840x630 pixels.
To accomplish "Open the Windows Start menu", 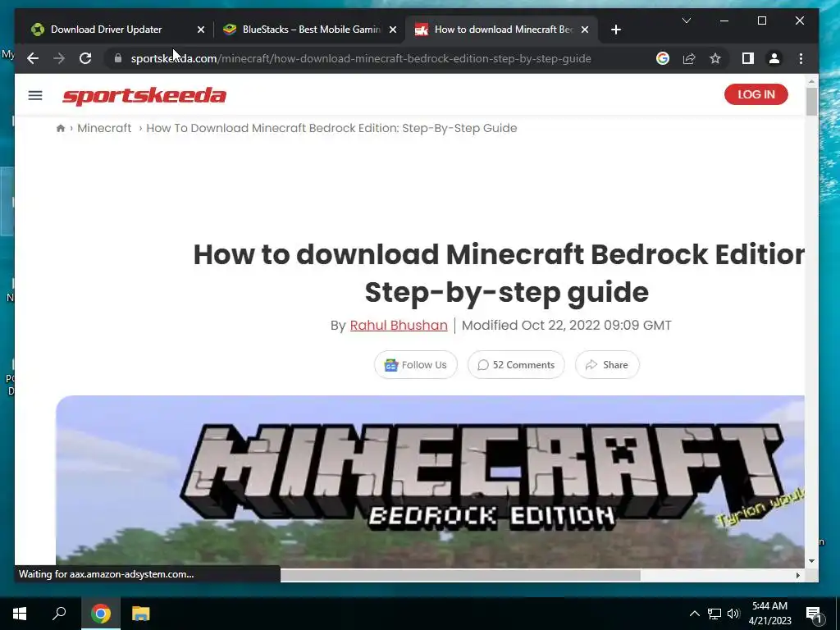I will pyautogui.click(x=20, y=614).
